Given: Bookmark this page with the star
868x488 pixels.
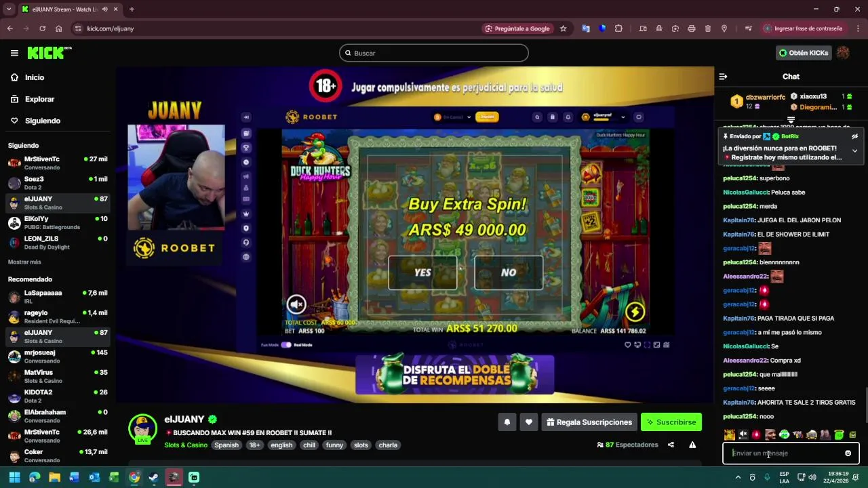Looking at the screenshot, I should click(563, 28).
